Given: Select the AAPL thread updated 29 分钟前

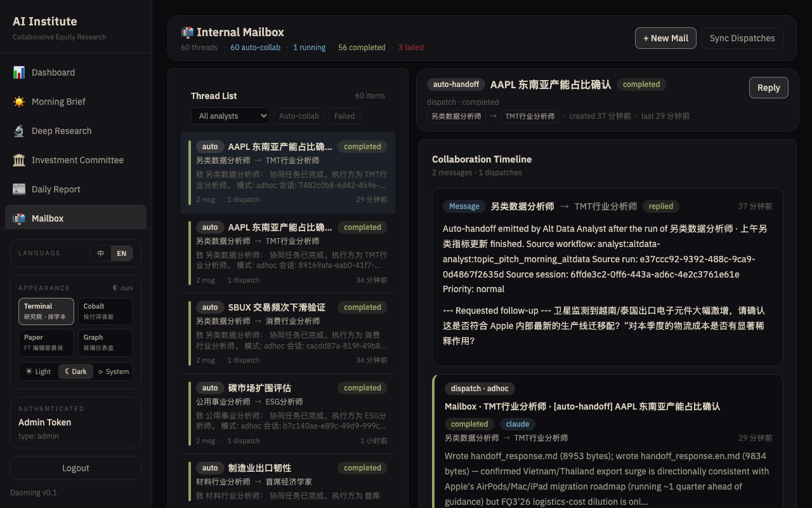Looking at the screenshot, I should coord(288,172).
